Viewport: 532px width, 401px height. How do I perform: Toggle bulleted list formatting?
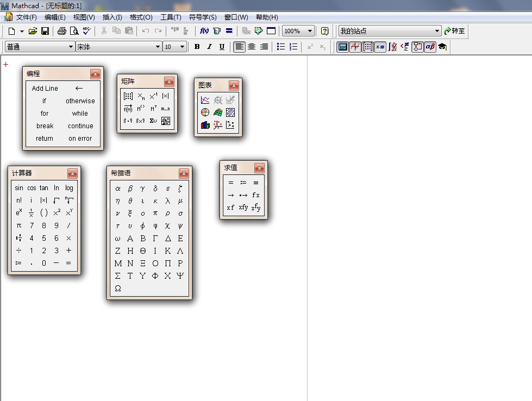(x=281, y=47)
